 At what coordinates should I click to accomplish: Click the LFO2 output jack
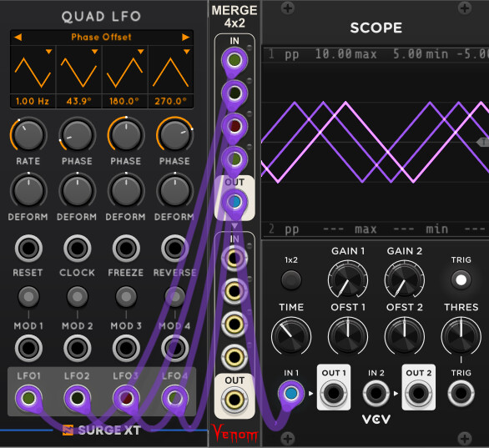(x=78, y=398)
